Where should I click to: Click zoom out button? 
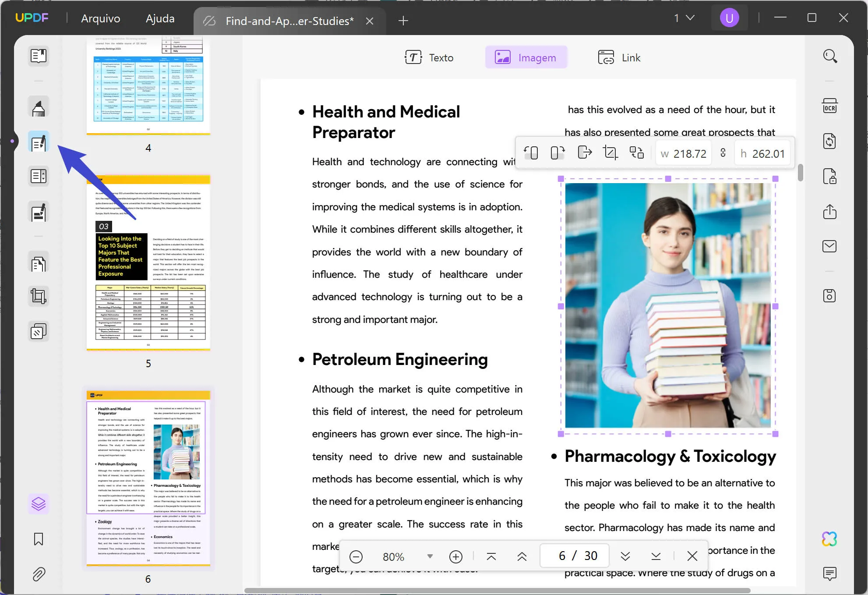[x=356, y=556]
